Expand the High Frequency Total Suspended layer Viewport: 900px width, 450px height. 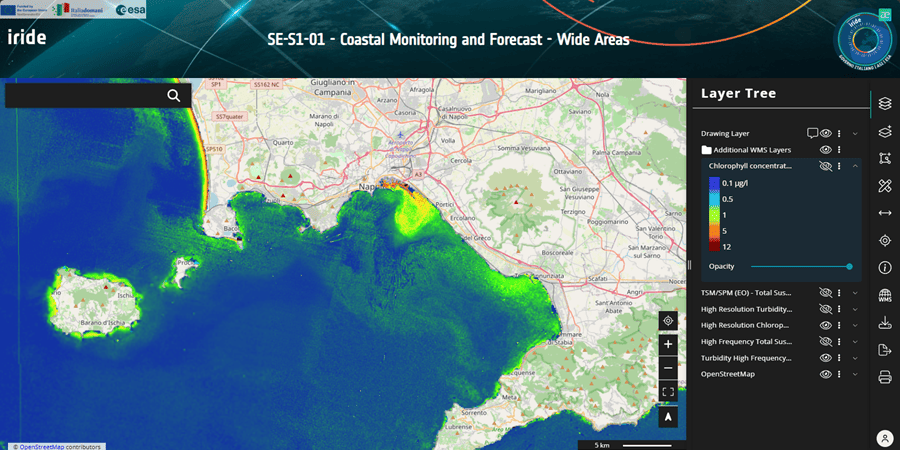click(x=855, y=342)
